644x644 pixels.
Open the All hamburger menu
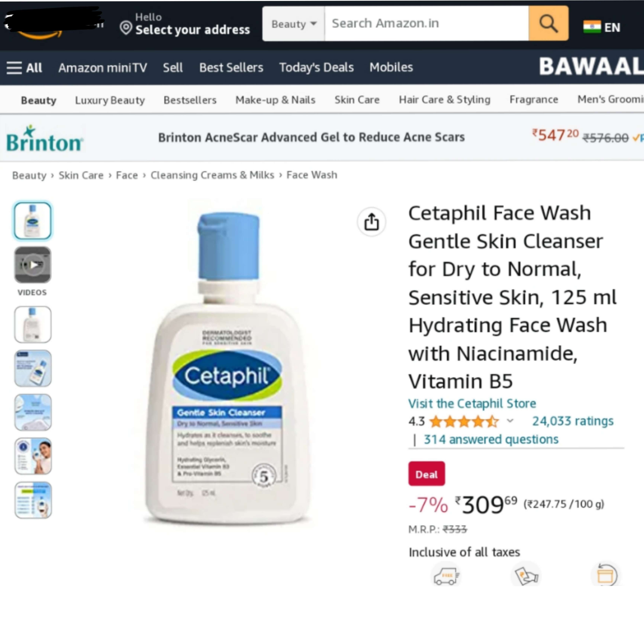(24, 68)
